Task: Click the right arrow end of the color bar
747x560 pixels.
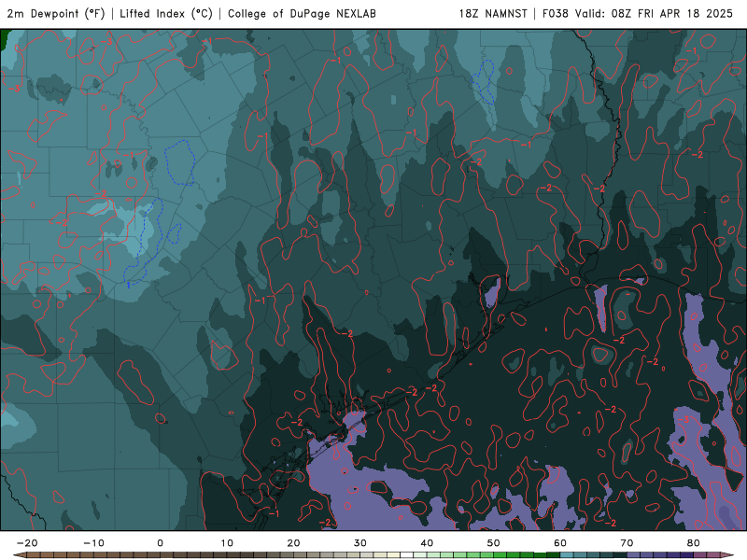Action: click(726, 555)
